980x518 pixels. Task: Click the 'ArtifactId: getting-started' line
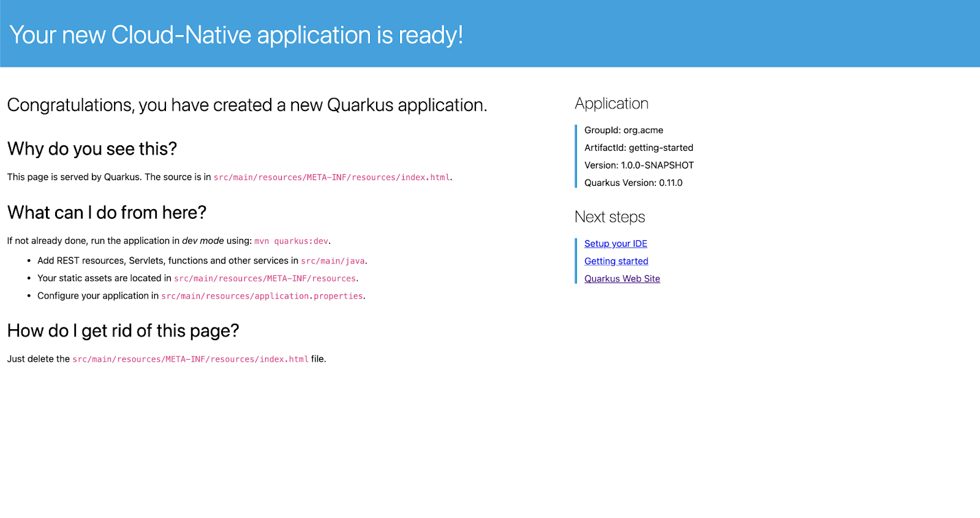coord(639,148)
